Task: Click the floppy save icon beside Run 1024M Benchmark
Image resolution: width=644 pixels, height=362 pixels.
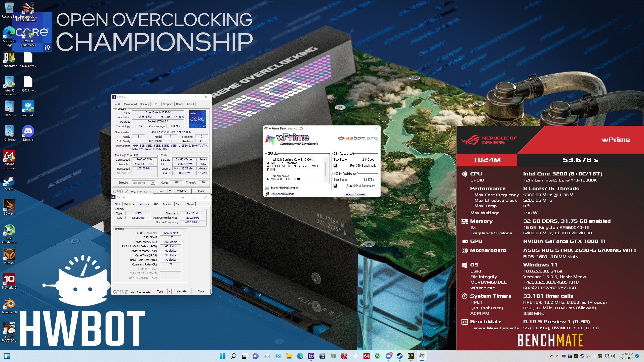Action: coord(335,186)
